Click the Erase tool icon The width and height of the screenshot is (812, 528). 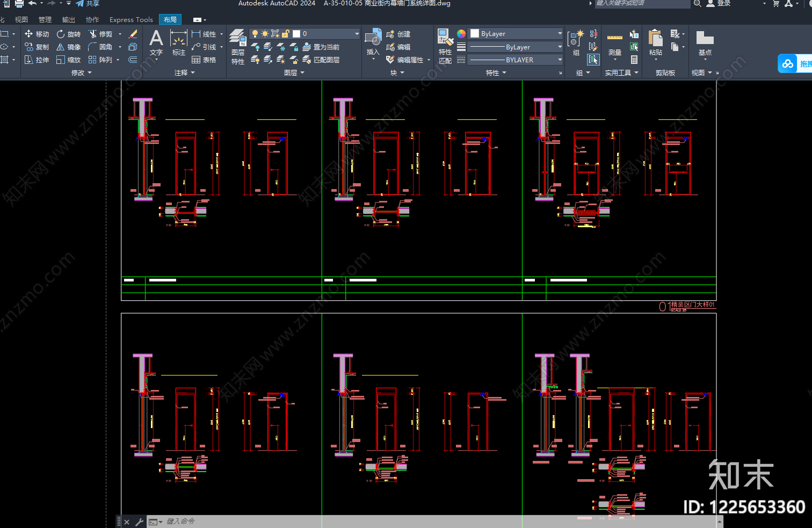click(133, 34)
